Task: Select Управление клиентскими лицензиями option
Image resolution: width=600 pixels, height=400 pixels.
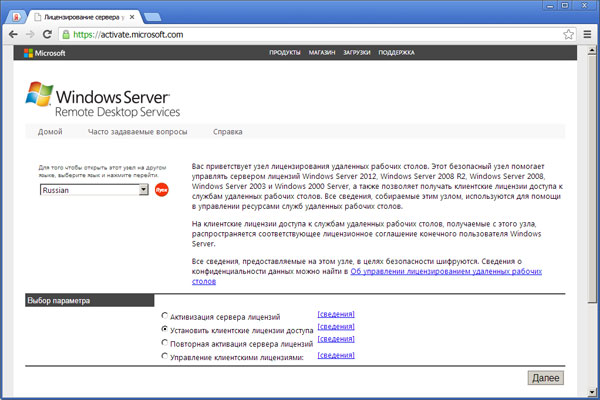Action: (x=165, y=356)
